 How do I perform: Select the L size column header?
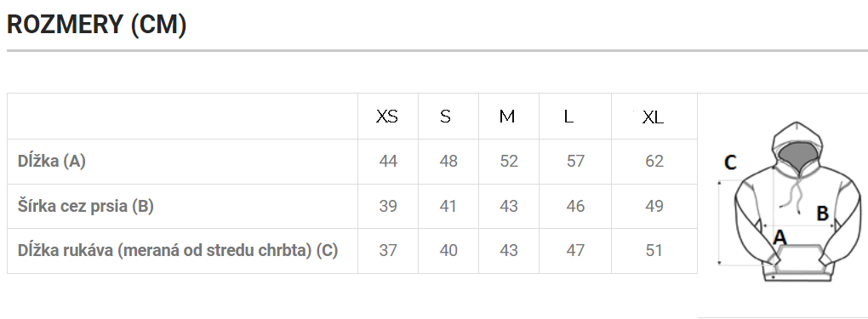[568, 117]
